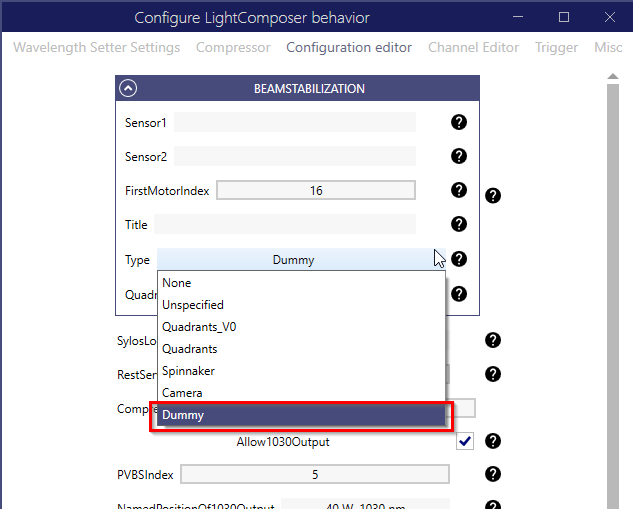The height and width of the screenshot is (509, 633).
Task: Click the NamedPositionOf1030Output field
Action: 365,504
